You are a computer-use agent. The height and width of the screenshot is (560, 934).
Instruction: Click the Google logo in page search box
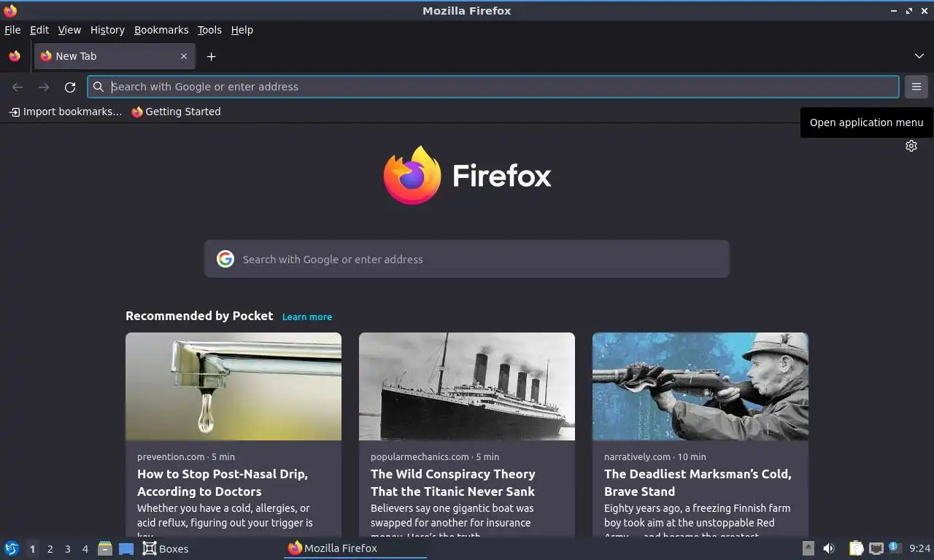point(225,259)
